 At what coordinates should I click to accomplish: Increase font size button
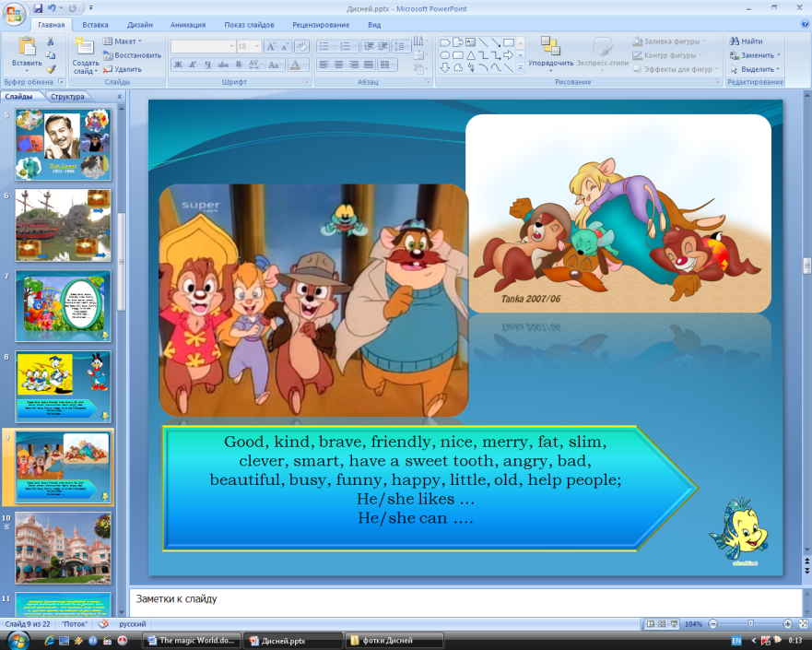[271, 47]
